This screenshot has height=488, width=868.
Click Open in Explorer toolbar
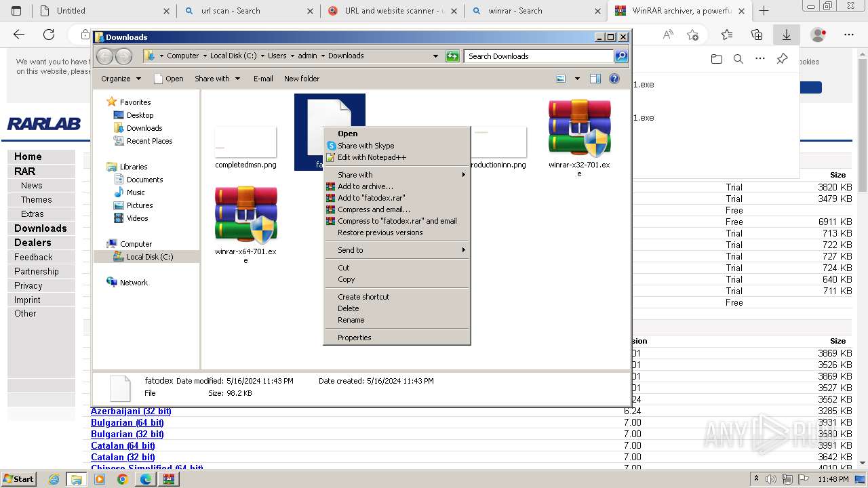click(169, 79)
